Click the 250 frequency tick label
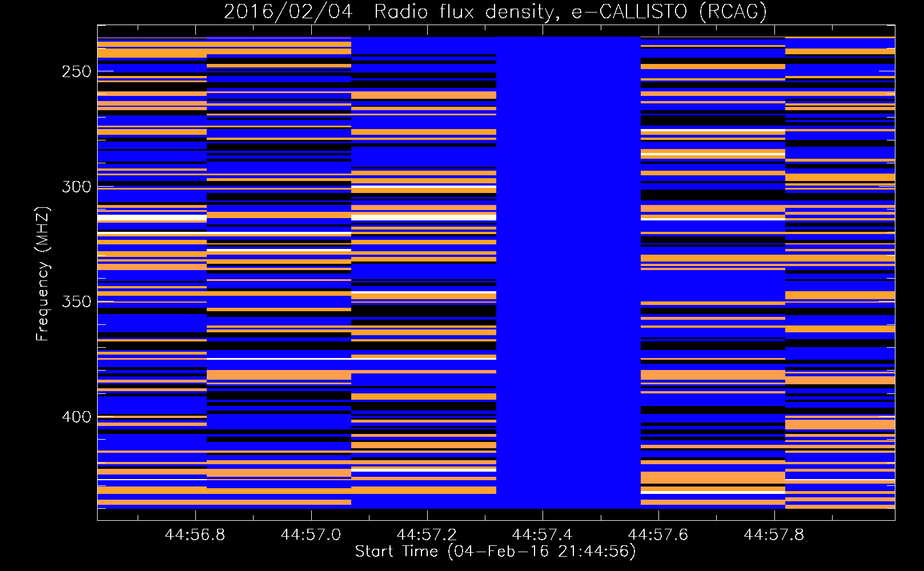The width and height of the screenshot is (924, 571). (x=77, y=72)
